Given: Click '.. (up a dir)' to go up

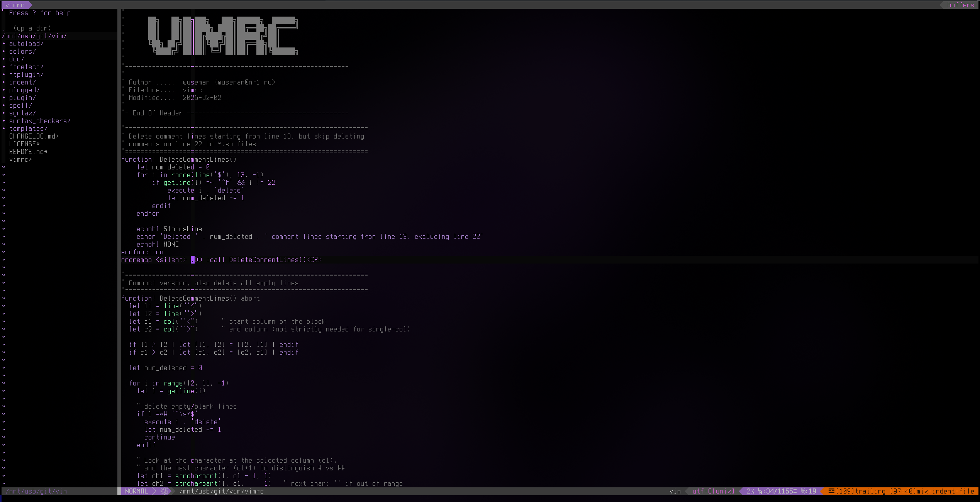Looking at the screenshot, I should (26, 28).
